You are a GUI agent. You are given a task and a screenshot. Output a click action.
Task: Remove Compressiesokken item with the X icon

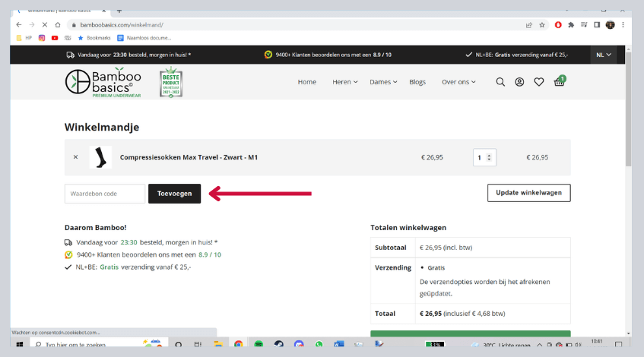pos(75,157)
